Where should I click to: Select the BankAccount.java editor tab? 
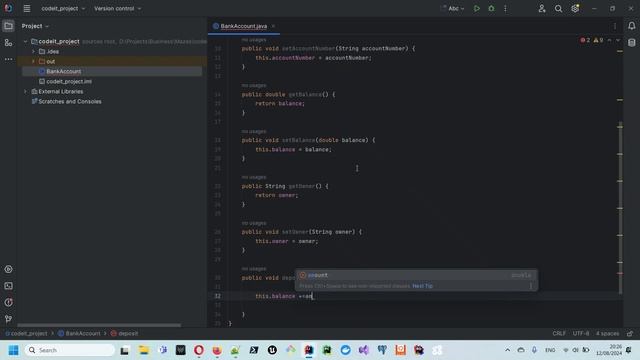(244, 26)
